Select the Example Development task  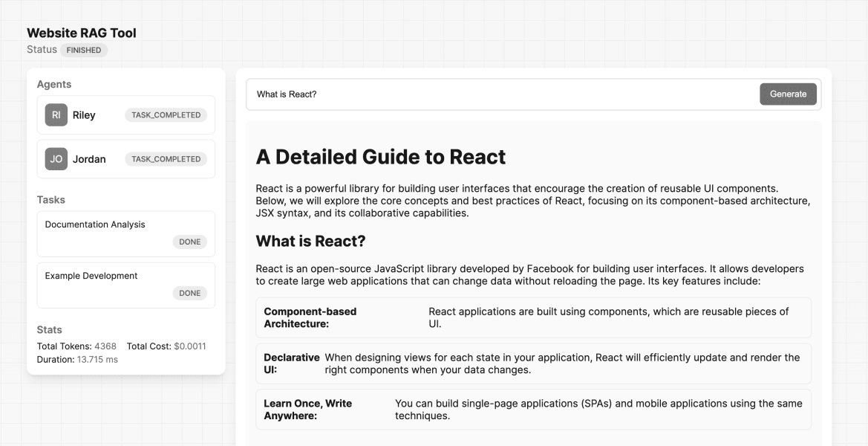(x=126, y=285)
